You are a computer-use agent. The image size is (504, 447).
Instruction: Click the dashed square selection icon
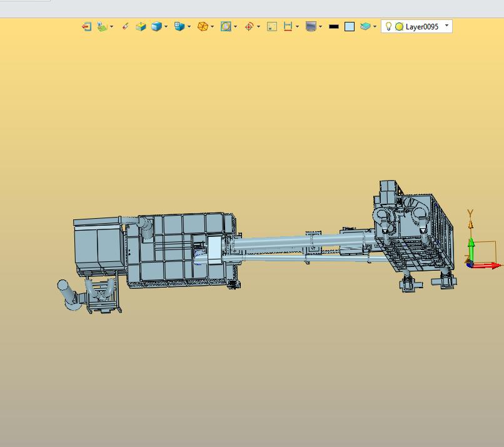pyautogui.click(x=272, y=26)
